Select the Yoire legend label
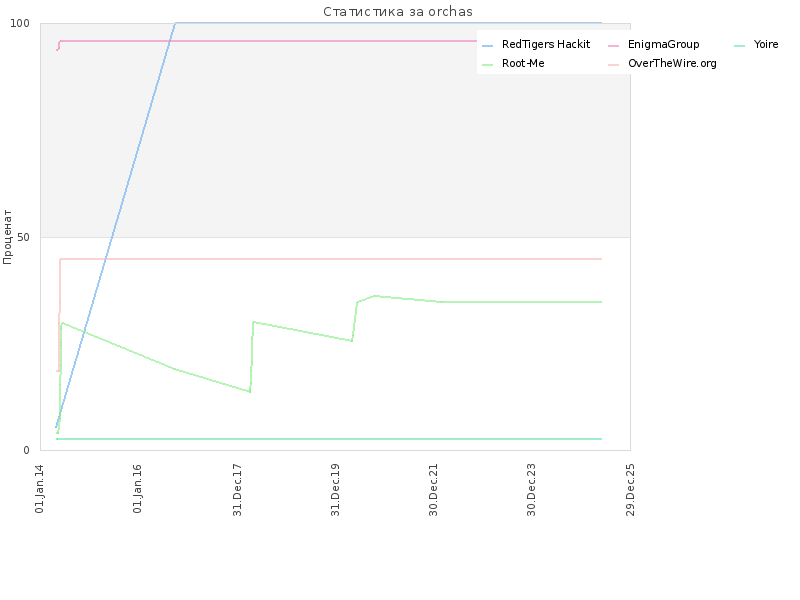Viewport: 800px width, 600px height. pyautogui.click(x=766, y=44)
